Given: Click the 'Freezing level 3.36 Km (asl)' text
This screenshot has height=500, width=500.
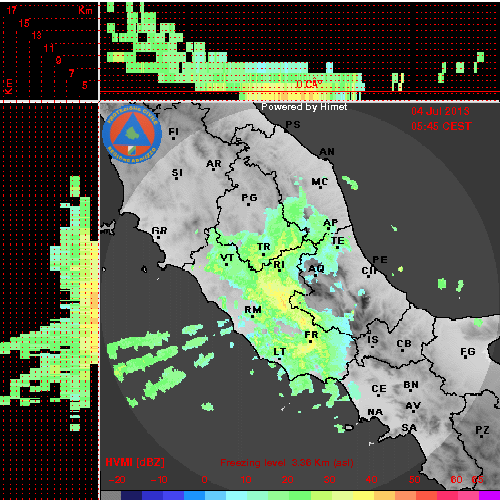Looking at the screenshot, I should click(x=287, y=463).
